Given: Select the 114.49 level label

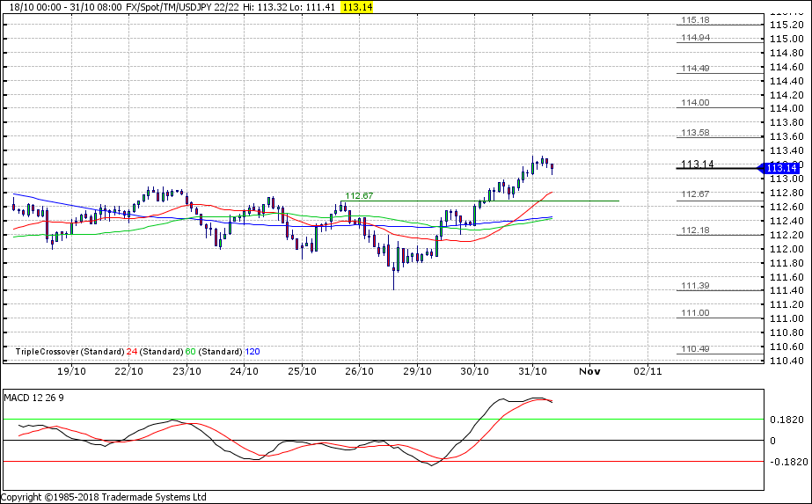Looking at the screenshot, I should [x=695, y=69].
